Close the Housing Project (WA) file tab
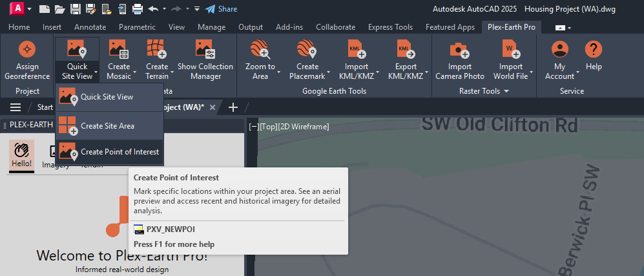The image size is (644, 276). coord(213,107)
